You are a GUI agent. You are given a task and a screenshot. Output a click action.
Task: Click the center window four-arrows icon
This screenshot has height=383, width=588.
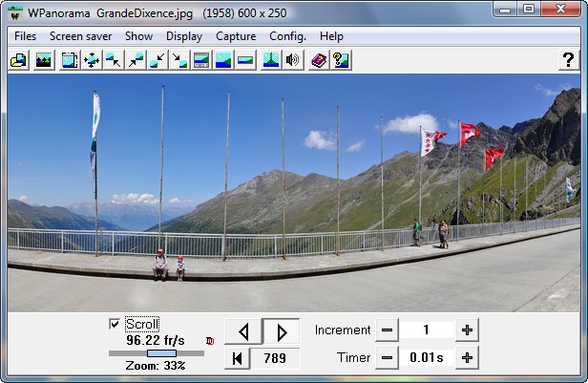click(x=92, y=60)
